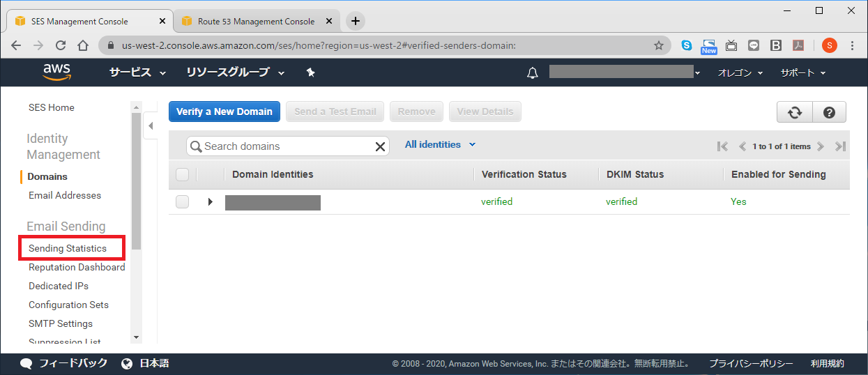Viewport: 868px width, 375px height.
Task: Open the リソースグループ dropdown
Action: (236, 72)
